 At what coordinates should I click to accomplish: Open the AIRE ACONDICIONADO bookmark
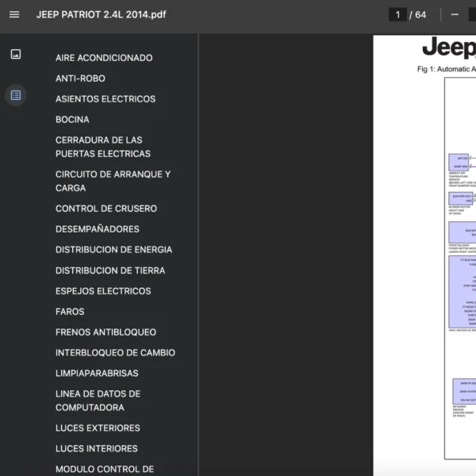coord(104,58)
